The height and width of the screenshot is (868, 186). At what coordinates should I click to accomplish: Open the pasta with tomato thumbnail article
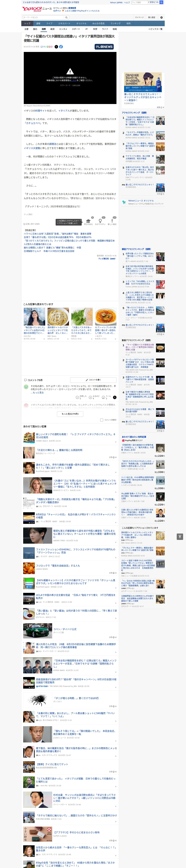tap(106, 317)
